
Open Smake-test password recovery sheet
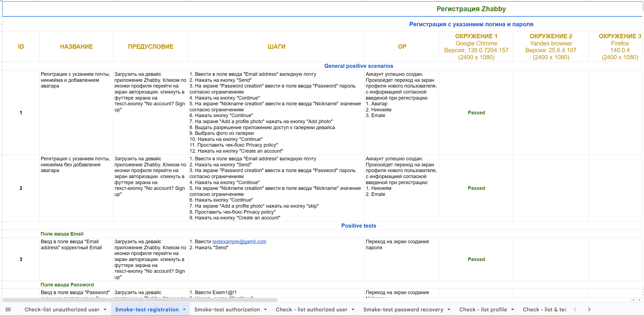[403, 309]
